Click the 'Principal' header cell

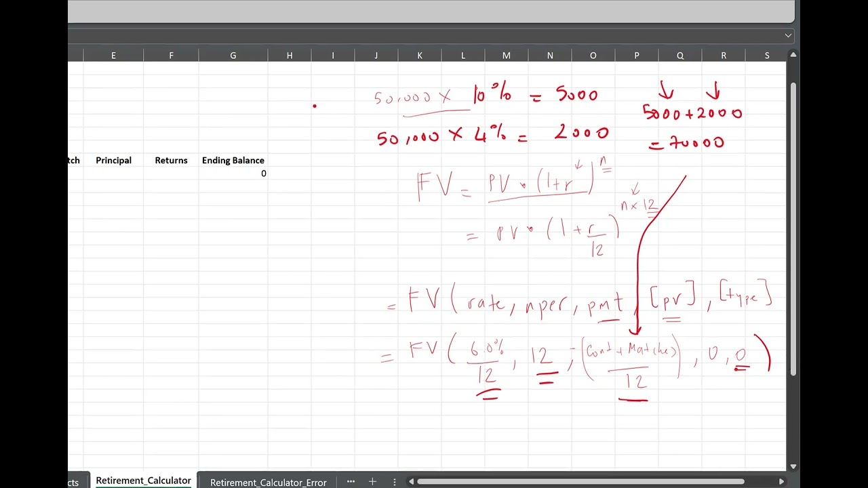(113, 160)
